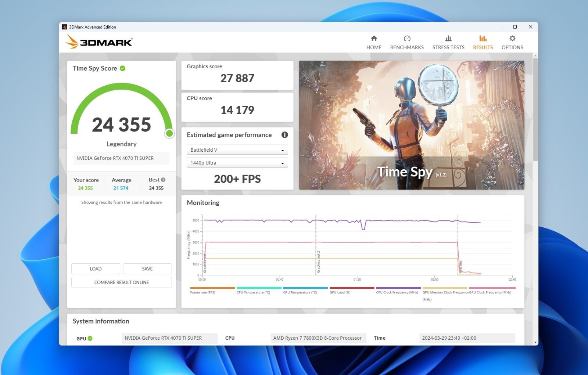Viewport: 588px width, 375px height.
Task: Toggle pink GPU Clock Frequency legend swatch
Action: pyautogui.click(x=492, y=288)
